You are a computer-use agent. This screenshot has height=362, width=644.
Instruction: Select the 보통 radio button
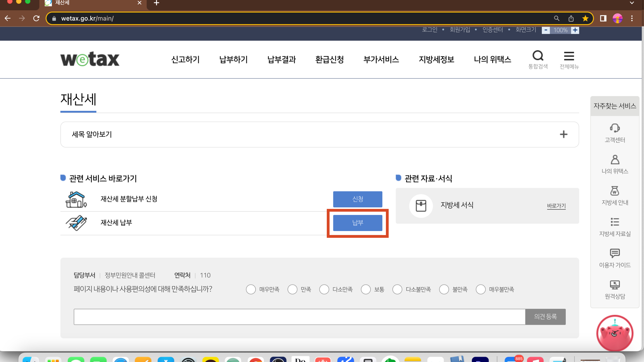[x=366, y=289]
